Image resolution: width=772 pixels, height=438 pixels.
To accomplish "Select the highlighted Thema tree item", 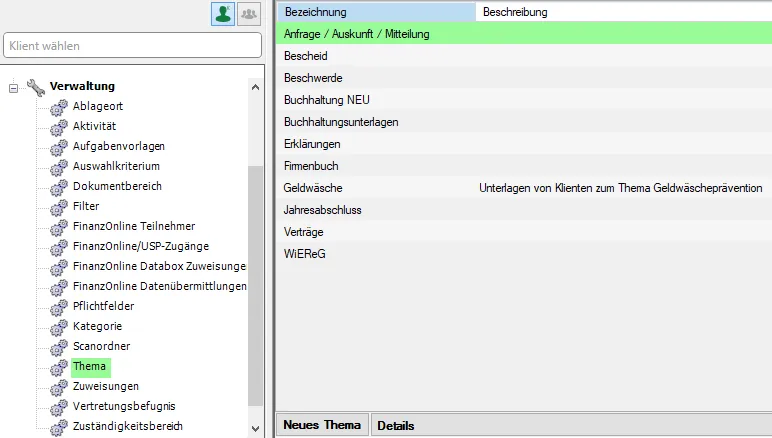I will [91, 367].
